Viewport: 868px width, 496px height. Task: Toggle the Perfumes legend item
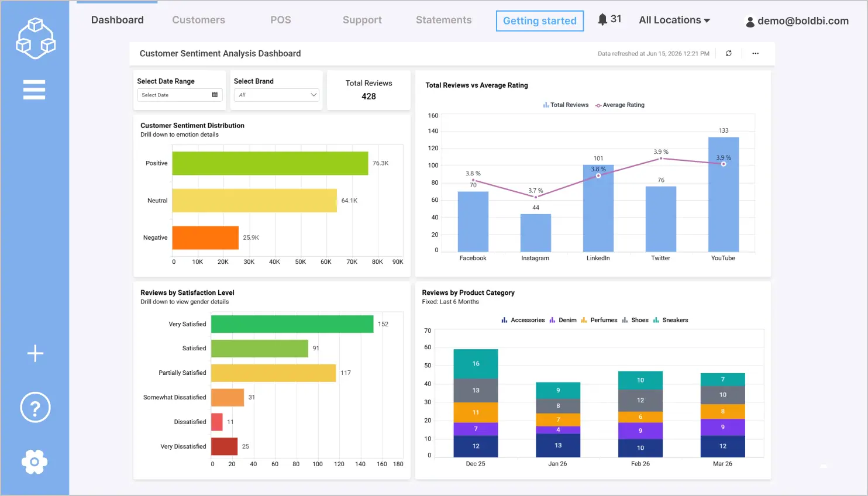599,320
